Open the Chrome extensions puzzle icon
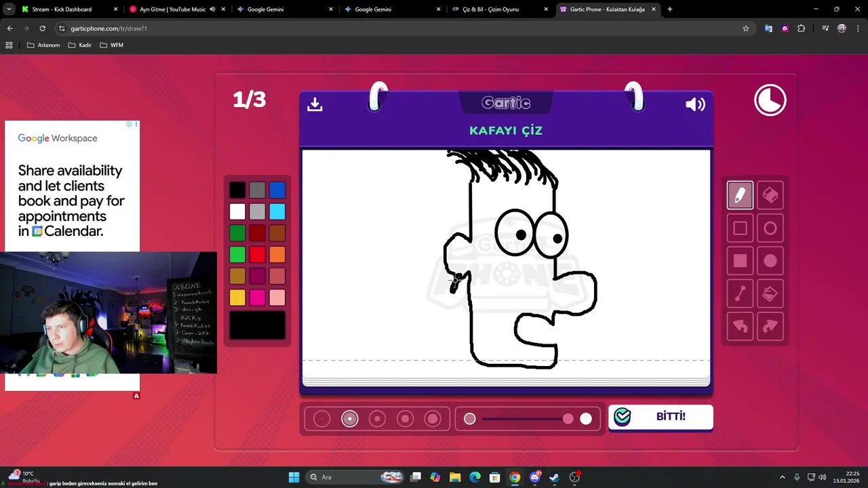Image resolution: width=868 pixels, height=488 pixels. pos(802,28)
